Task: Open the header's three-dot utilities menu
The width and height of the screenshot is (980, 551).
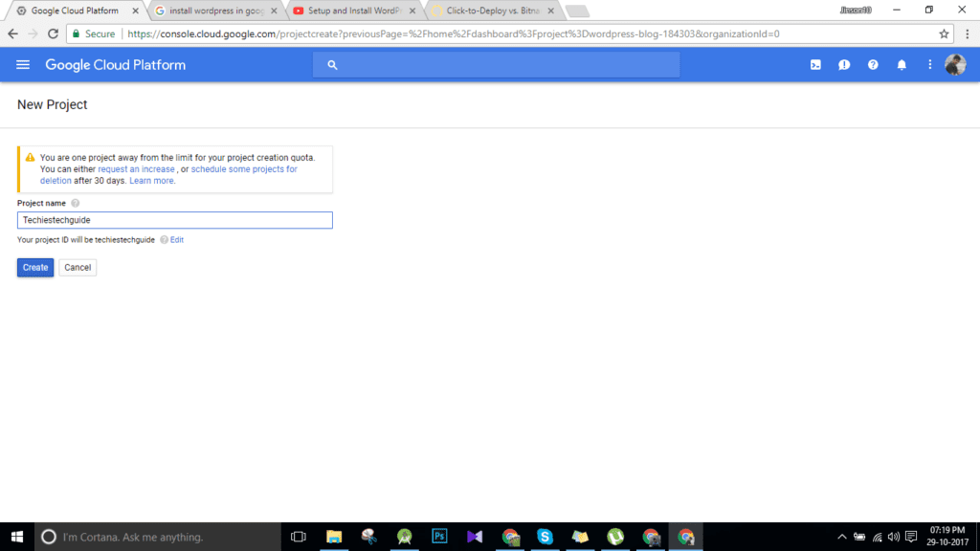Action: click(x=930, y=65)
